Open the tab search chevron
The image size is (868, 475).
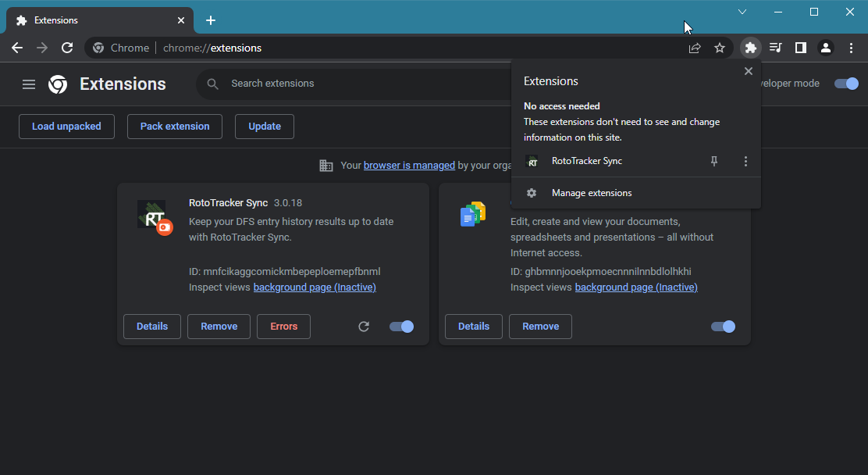pos(742,12)
